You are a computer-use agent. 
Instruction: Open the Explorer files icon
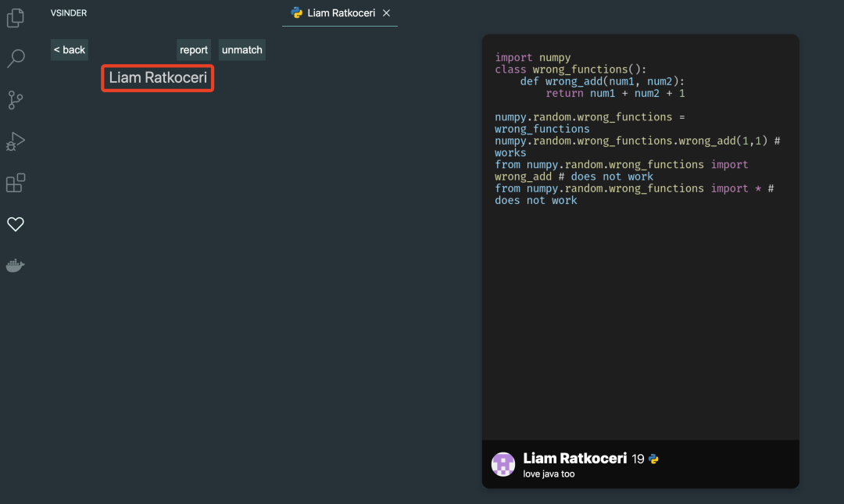[15, 18]
